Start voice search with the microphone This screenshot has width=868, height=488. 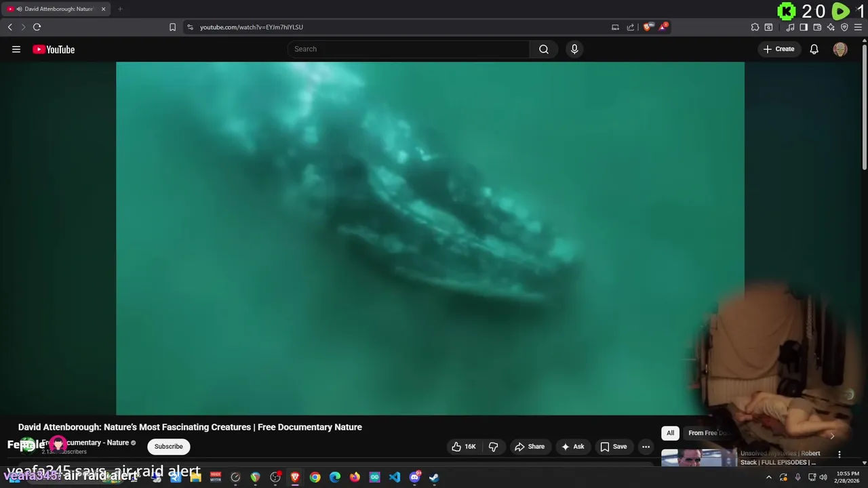point(574,49)
